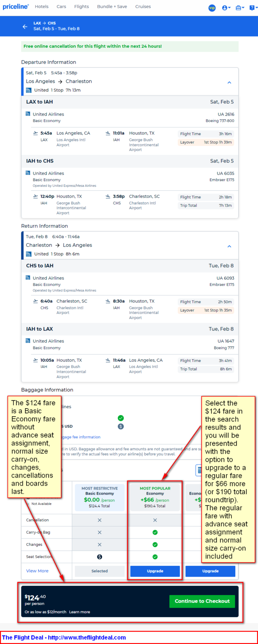Open the baggage fee information link
The width and height of the screenshot is (258, 644).
80,437
